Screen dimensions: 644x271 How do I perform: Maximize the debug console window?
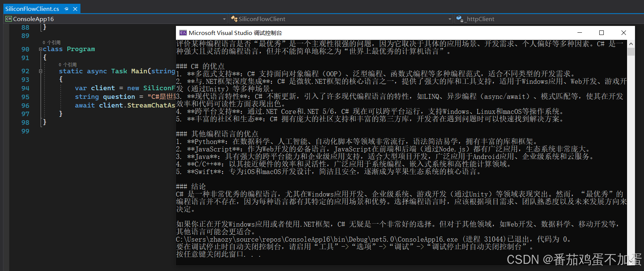pos(602,33)
